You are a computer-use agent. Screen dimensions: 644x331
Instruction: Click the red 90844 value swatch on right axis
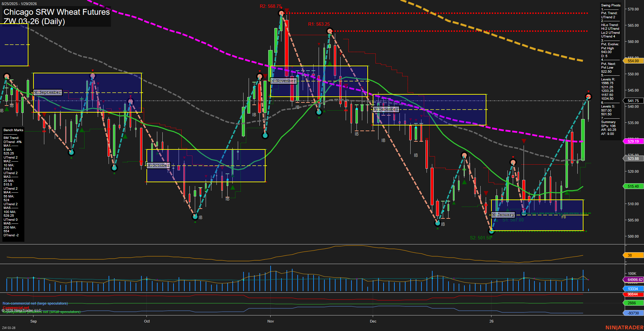click(633, 294)
